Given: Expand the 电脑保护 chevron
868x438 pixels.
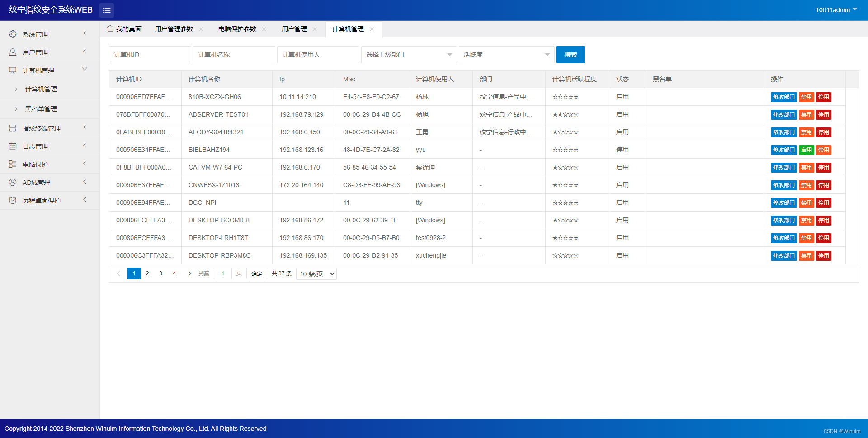Looking at the screenshot, I should coord(85,164).
